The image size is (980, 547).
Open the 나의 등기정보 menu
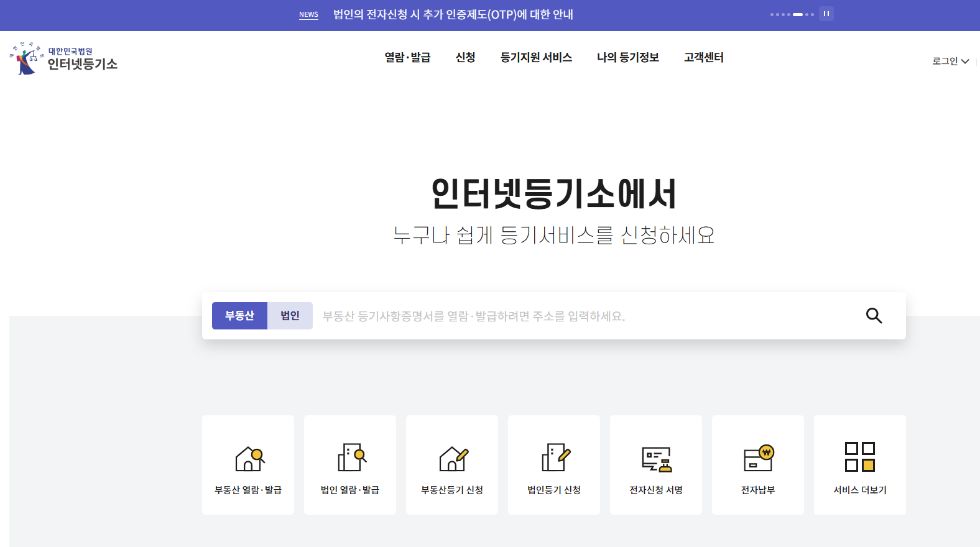[628, 57]
